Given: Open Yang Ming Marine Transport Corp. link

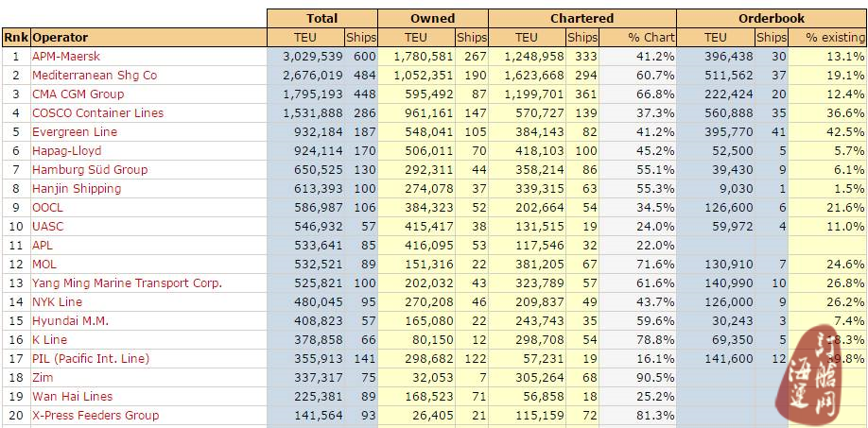Looking at the screenshot, I should pos(127,282).
